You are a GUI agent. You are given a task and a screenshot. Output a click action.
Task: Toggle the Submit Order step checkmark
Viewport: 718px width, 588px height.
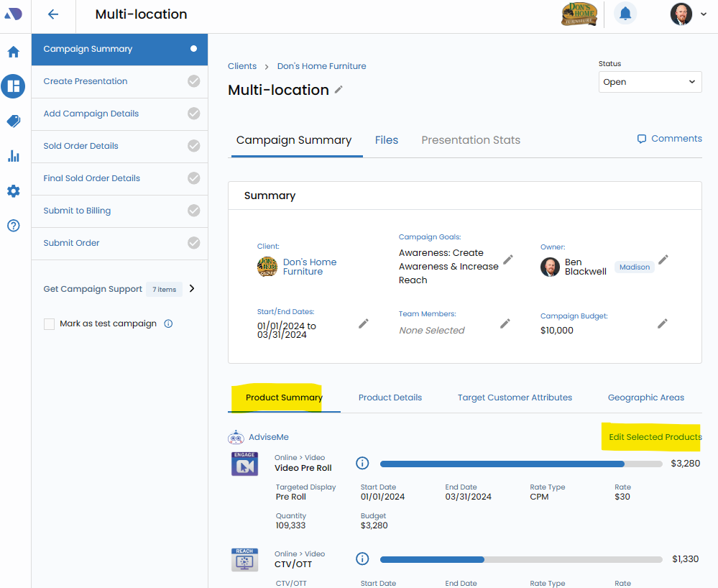pyautogui.click(x=193, y=243)
